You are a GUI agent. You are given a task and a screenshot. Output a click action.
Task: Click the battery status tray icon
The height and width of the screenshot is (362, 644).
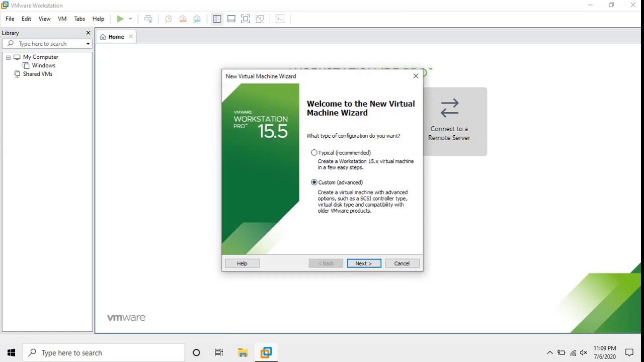pyautogui.click(x=561, y=353)
